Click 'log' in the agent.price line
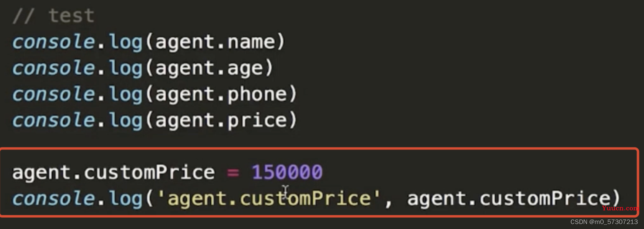The image size is (644, 229). pyautogui.click(x=126, y=121)
